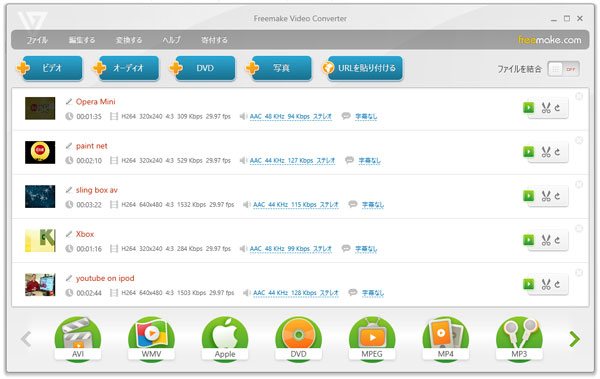Viewport: 600px width, 379px height.
Task: Rotate the Xbox video
Action: click(558, 240)
